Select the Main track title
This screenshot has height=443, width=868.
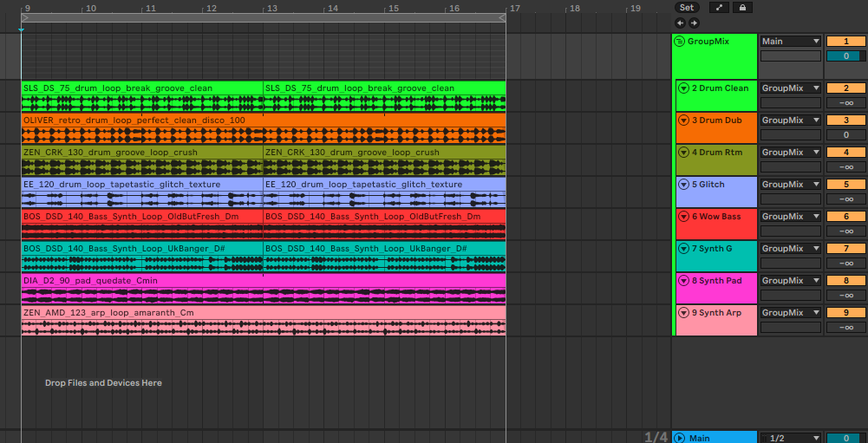coord(699,439)
